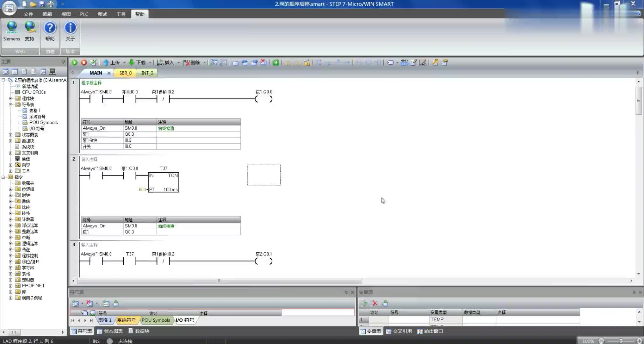Open the 插入 dropdown arrow
Image resolution: width=644 pixels, height=344 pixels.
178,63
